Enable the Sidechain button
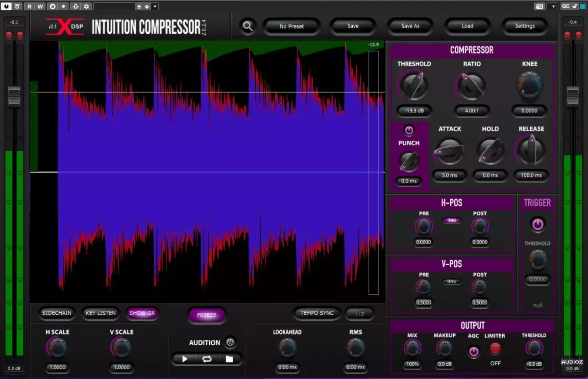 click(x=57, y=313)
